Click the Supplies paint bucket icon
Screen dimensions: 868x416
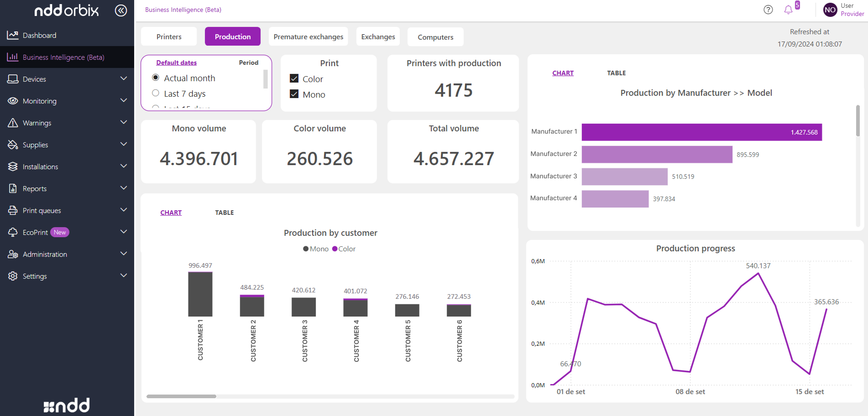[13, 145]
